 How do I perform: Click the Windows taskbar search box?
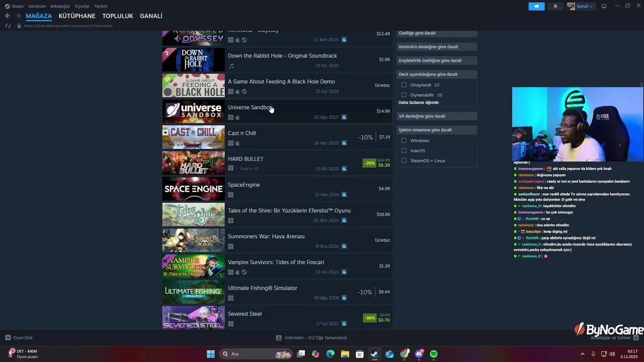click(256, 354)
